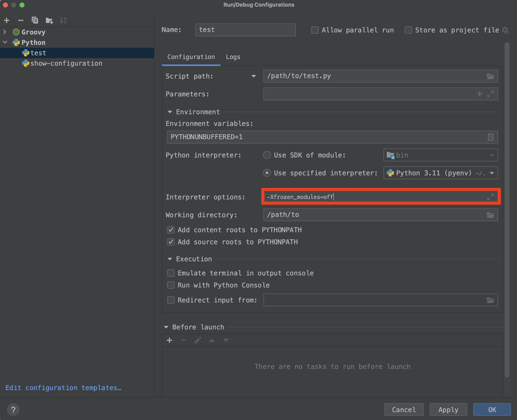Viewport: 517px width, 420px height.
Task: Open the Script path mode dropdown
Action: tap(254, 76)
